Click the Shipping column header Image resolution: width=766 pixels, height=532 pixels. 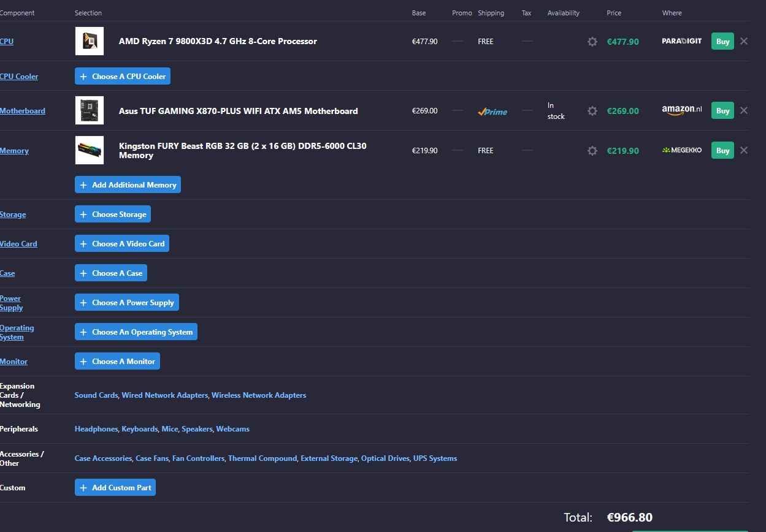pyautogui.click(x=491, y=13)
